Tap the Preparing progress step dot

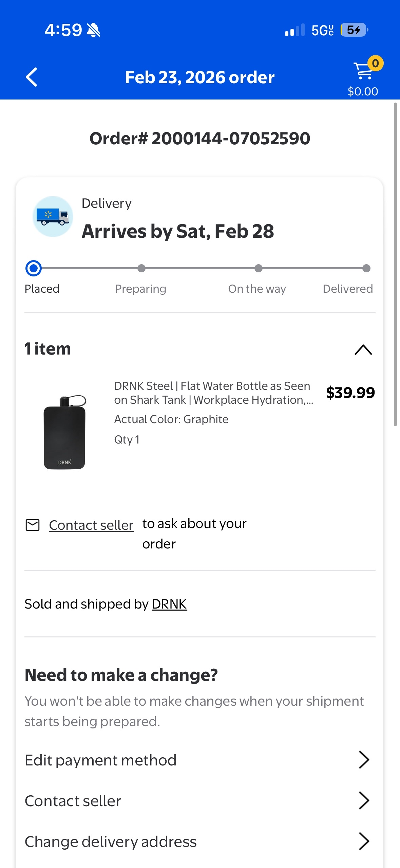point(141,268)
